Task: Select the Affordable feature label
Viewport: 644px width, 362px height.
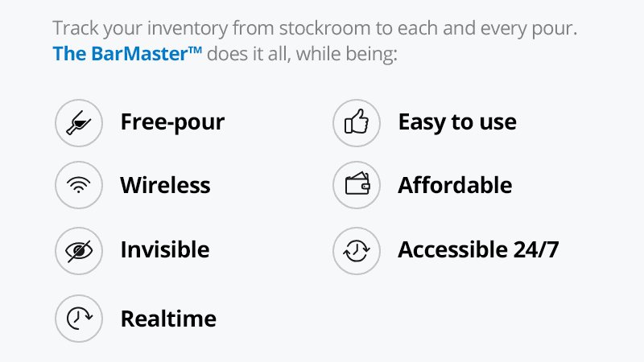Action: click(x=455, y=185)
